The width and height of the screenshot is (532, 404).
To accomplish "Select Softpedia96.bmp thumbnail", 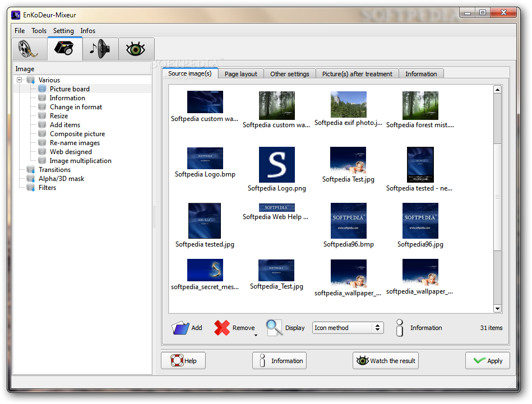I will click(349, 221).
